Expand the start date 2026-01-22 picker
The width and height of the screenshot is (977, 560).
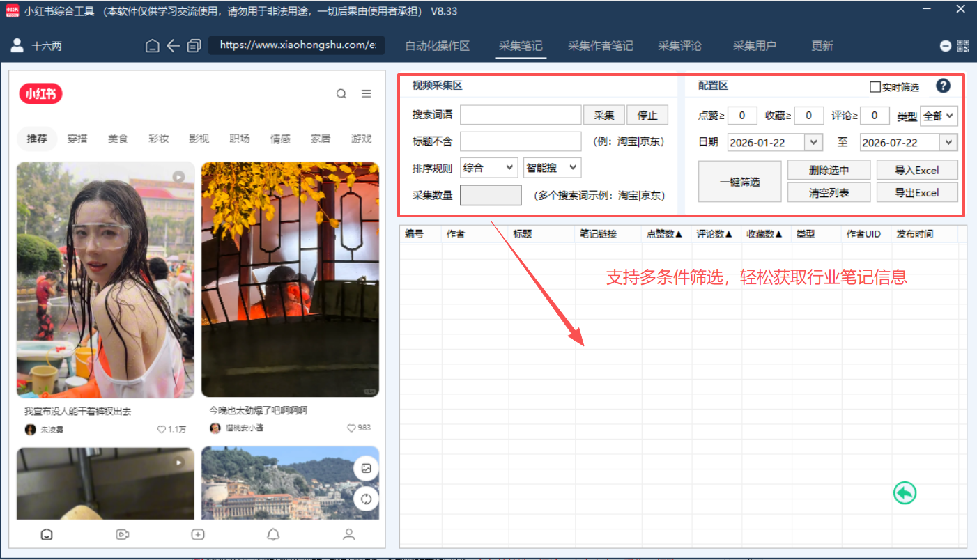coord(813,142)
